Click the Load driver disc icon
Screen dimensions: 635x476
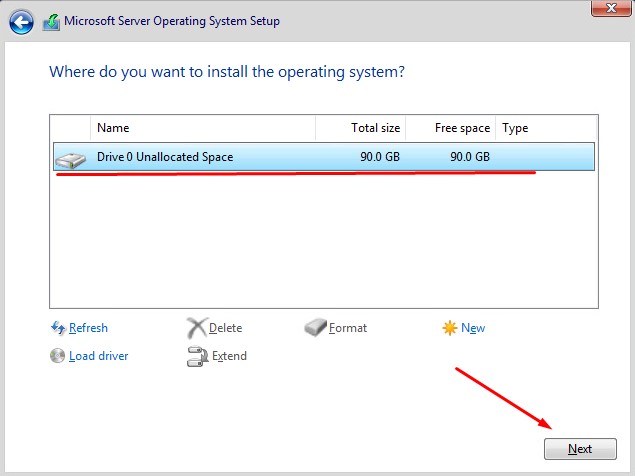click(x=57, y=356)
